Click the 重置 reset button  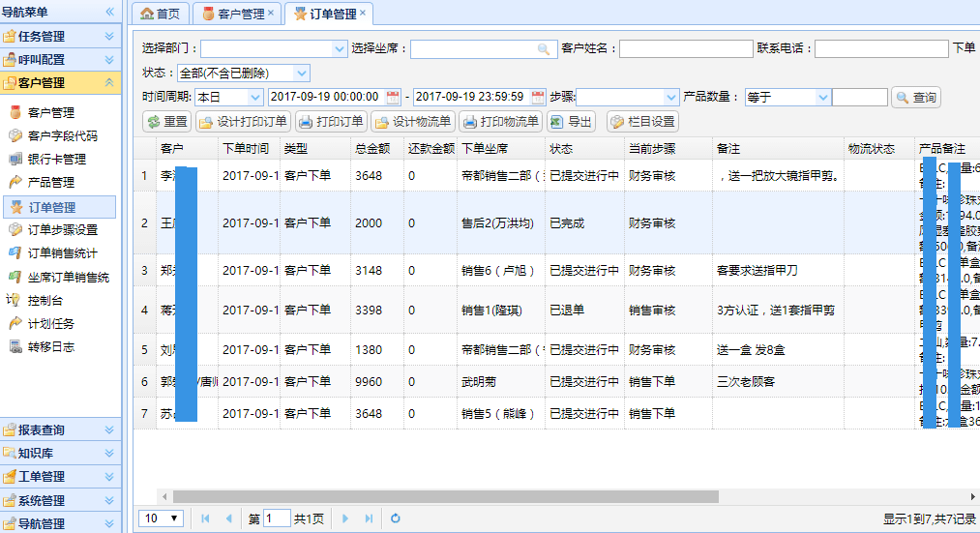point(166,122)
